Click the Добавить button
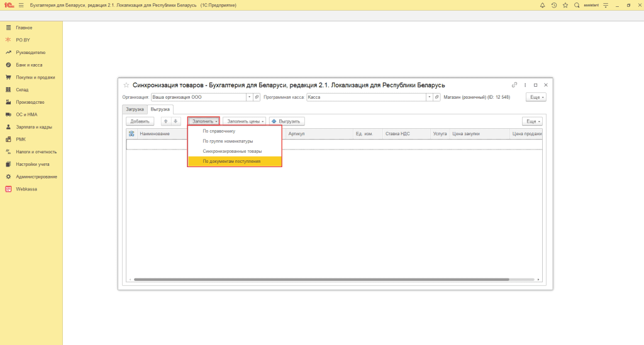 (140, 121)
